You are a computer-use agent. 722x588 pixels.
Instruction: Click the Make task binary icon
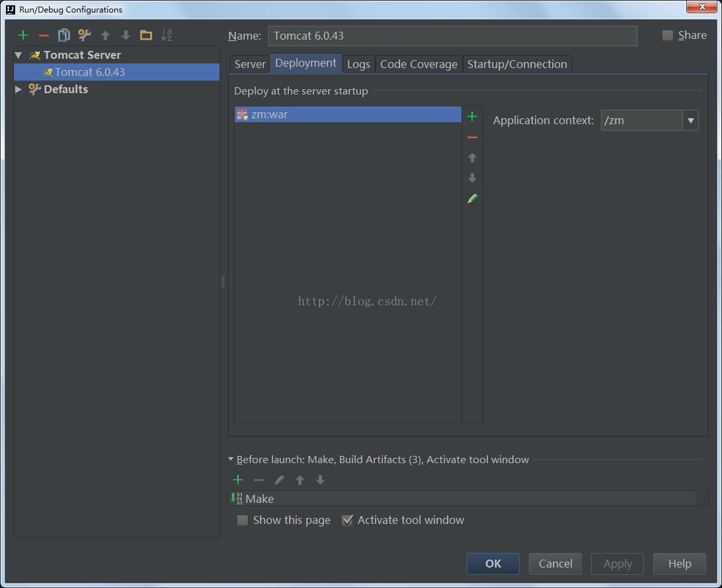[237, 498]
